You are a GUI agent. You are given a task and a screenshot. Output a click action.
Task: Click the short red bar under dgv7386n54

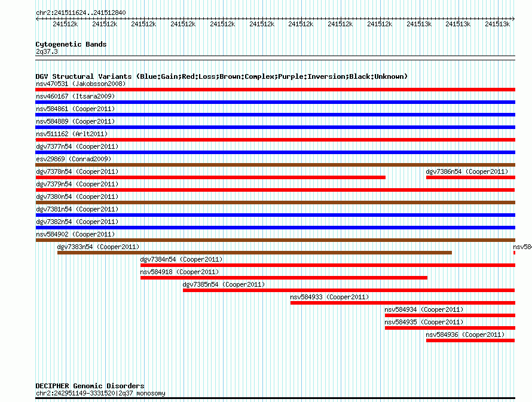pos(470,177)
